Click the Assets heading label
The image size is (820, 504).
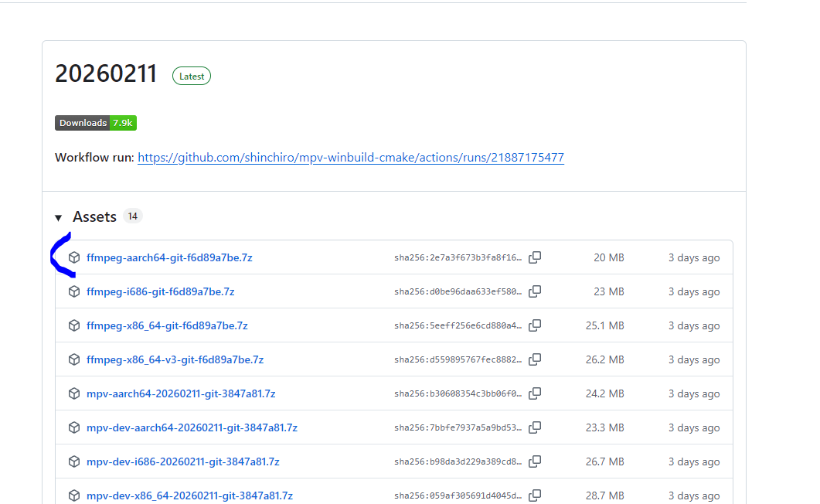tap(94, 216)
